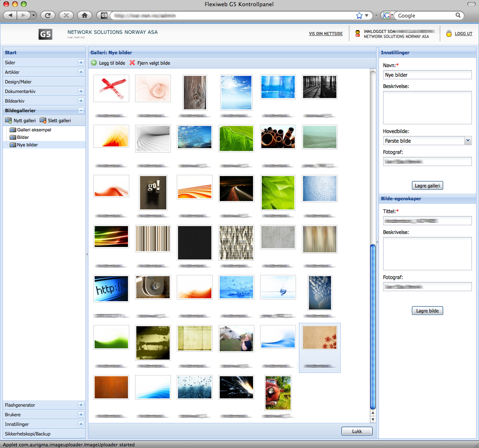
Task: Expand the Sider menu section
Action: pos(81,63)
